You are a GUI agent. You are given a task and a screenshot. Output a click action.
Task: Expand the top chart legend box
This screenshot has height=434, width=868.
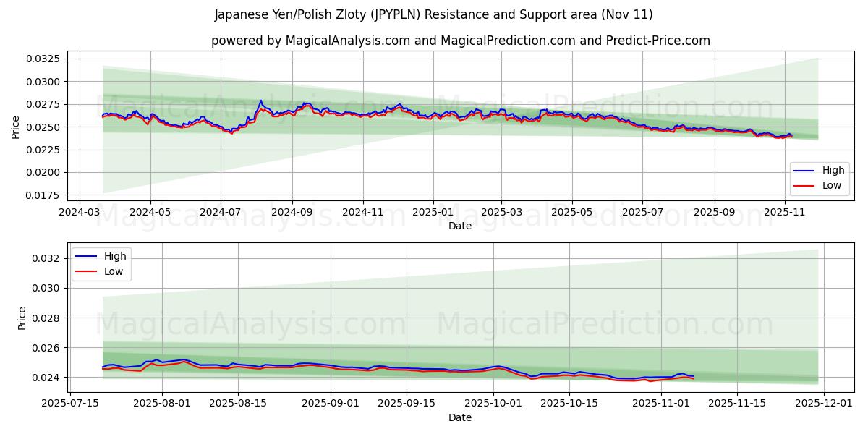click(821, 177)
